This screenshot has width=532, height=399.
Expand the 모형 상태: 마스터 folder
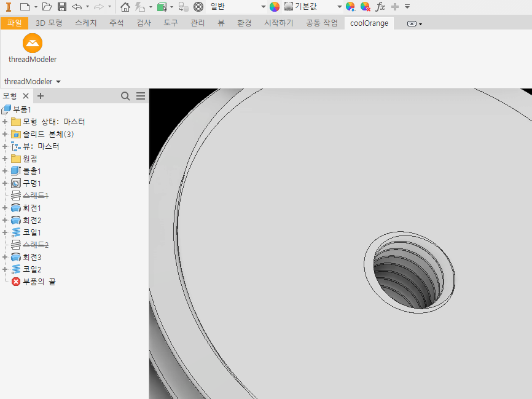click(5, 122)
